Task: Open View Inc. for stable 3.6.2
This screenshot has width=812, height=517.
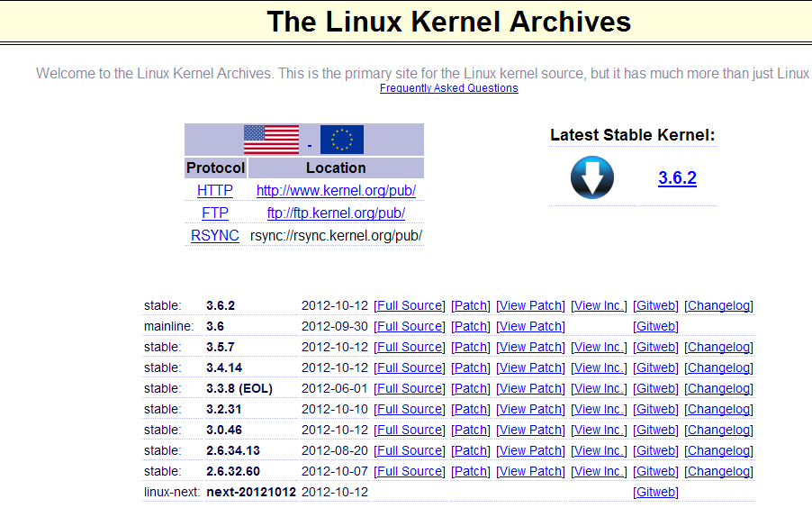Action: click(600, 305)
